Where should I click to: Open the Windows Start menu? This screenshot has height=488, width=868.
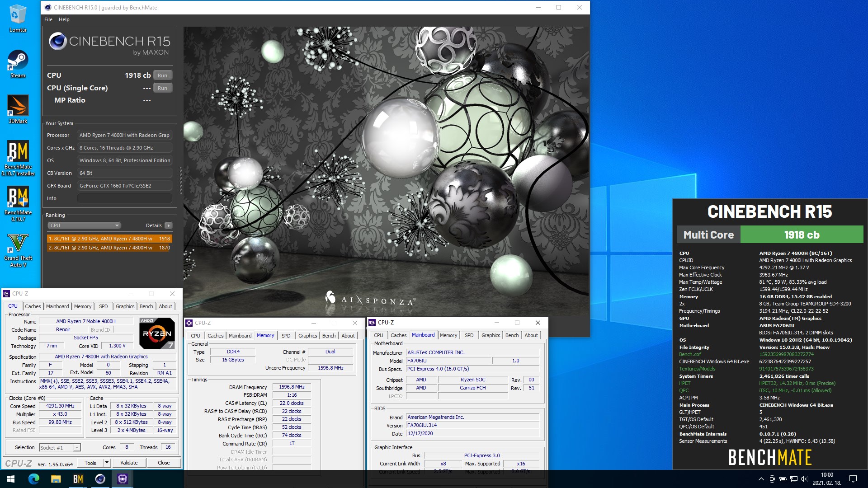point(11,479)
